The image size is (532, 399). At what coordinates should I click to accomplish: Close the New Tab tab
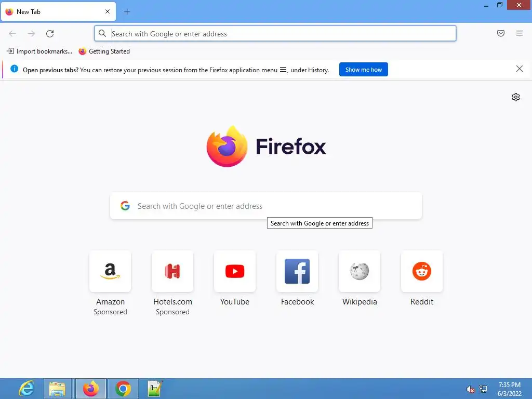point(108,11)
